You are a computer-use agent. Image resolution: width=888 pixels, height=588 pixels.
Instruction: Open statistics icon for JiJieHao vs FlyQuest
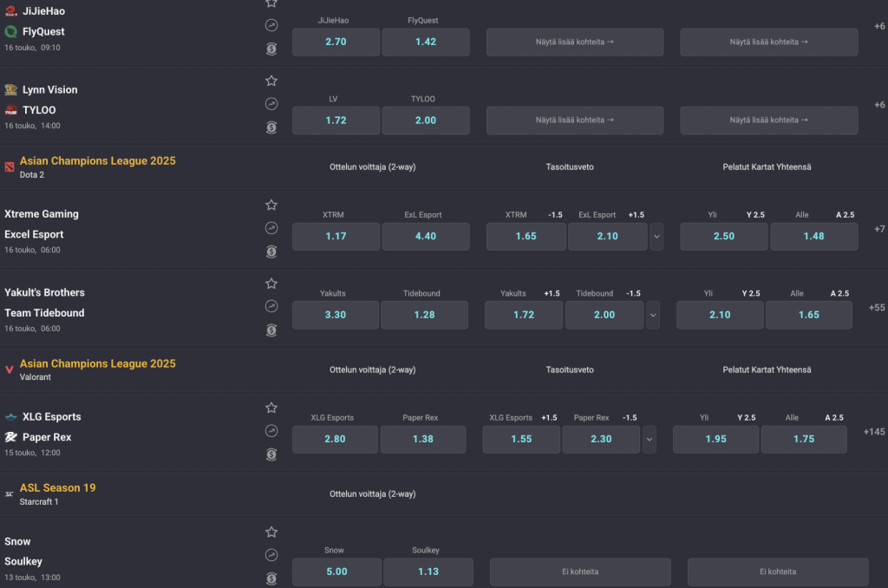271,25
